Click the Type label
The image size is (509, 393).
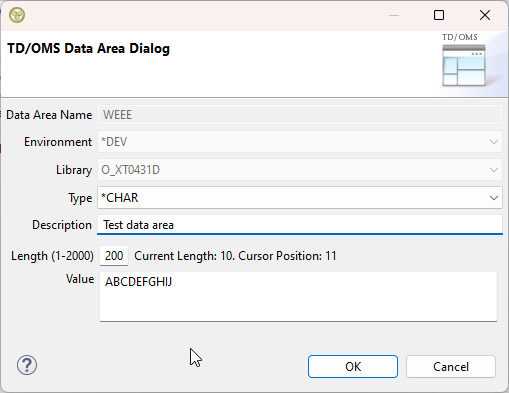[80, 198]
